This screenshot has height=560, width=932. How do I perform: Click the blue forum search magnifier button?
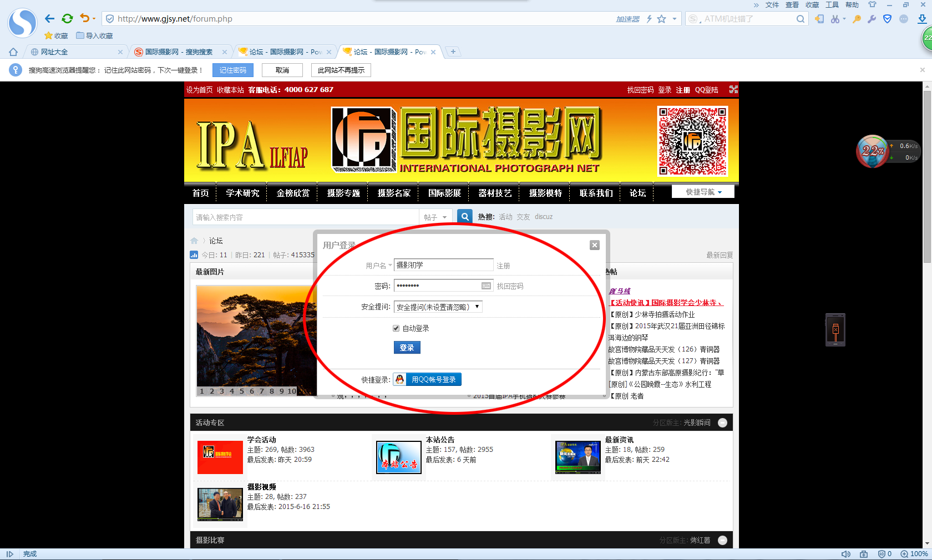pos(465,217)
